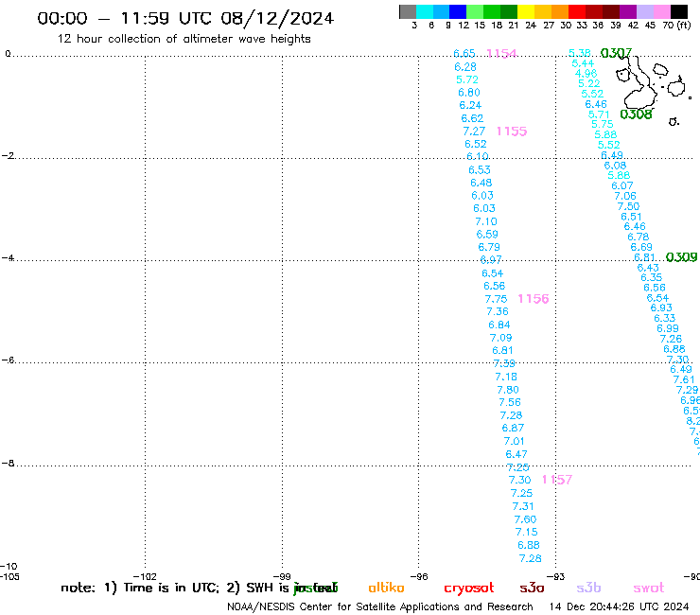Image resolution: width=700 pixels, height=615 pixels.
Task: Click the wave height value '6.93'
Action: (x=661, y=307)
